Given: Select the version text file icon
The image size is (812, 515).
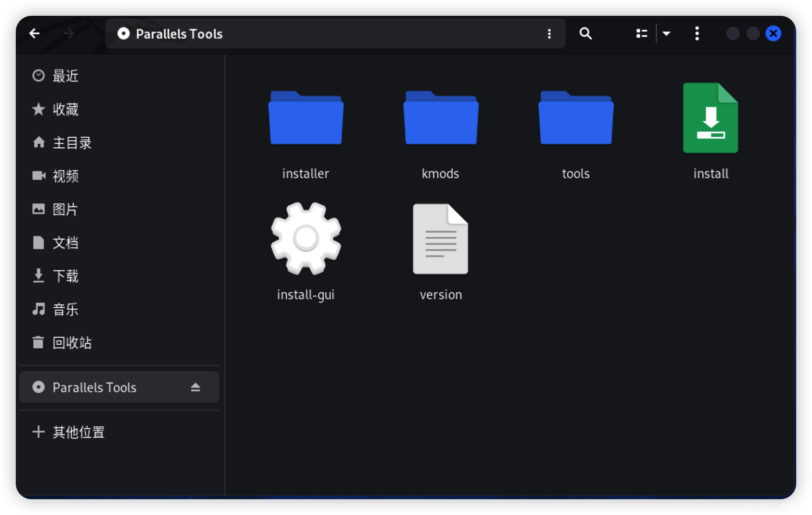Looking at the screenshot, I should (x=441, y=239).
